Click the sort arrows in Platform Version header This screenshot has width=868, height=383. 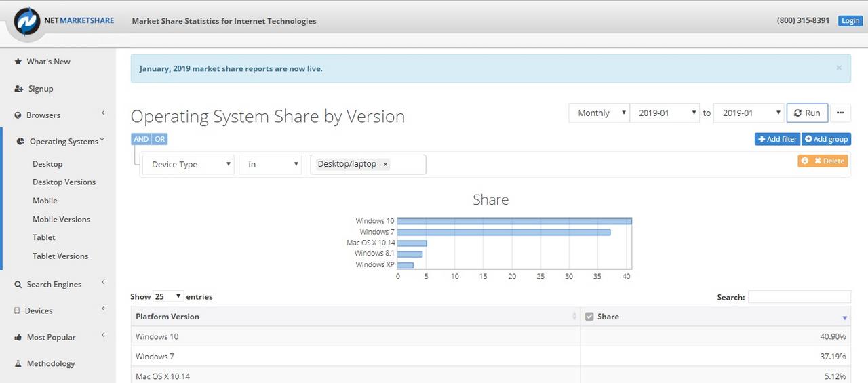574,317
